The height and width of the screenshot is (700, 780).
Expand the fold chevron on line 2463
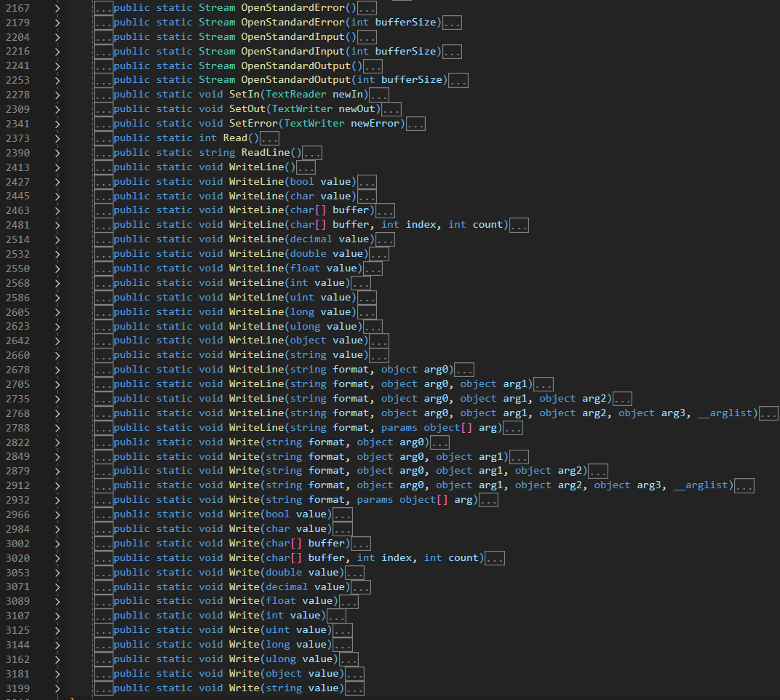pos(57,210)
